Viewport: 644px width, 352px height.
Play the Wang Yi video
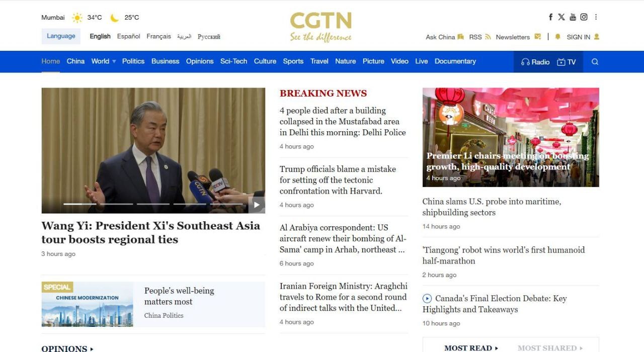256,204
